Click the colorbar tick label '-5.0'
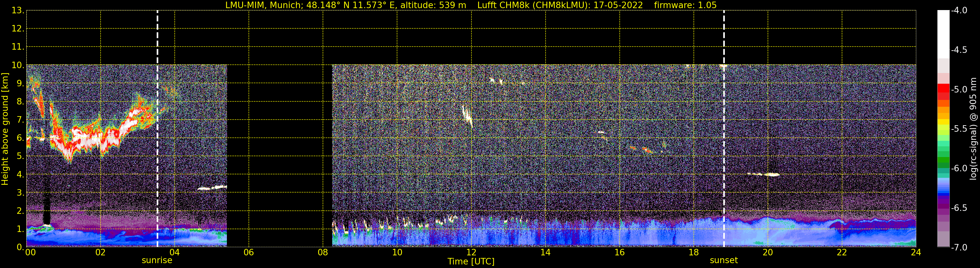 (x=959, y=89)
